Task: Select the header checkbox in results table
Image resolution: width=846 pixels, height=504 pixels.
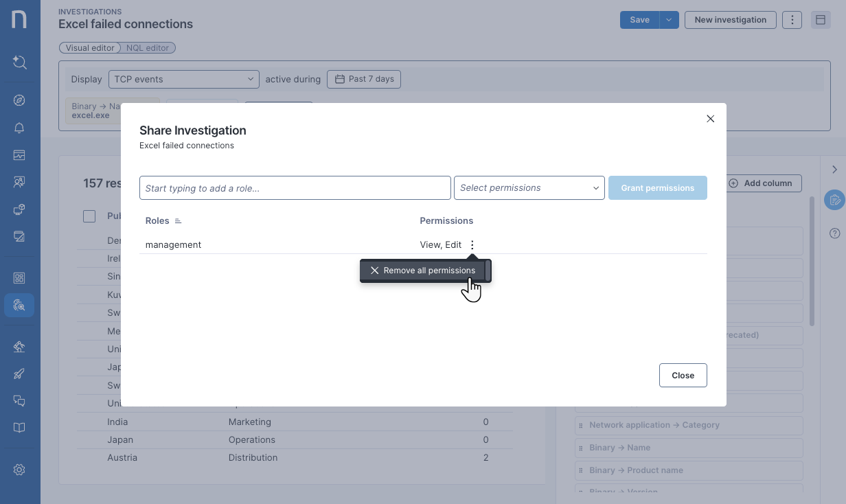Action: click(89, 216)
